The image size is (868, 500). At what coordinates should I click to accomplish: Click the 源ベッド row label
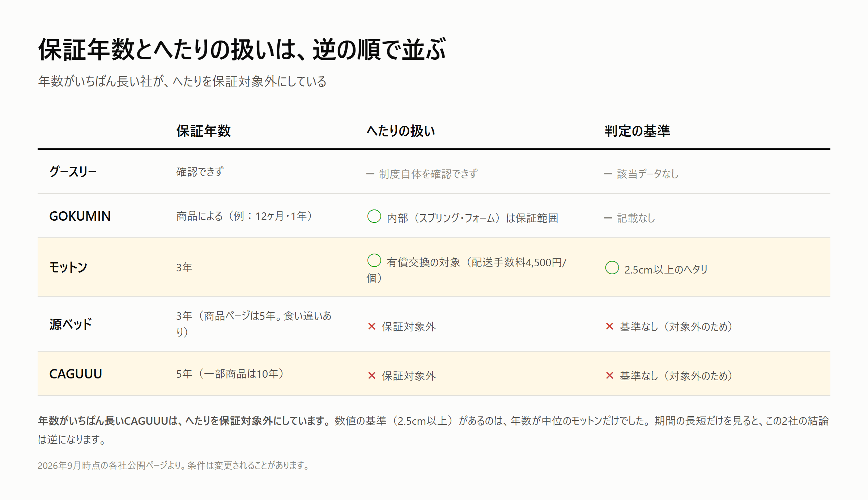pyautogui.click(x=71, y=324)
